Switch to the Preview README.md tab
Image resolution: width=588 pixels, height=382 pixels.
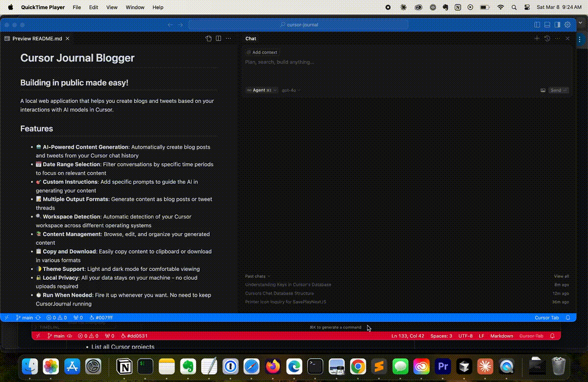click(36, 38)
